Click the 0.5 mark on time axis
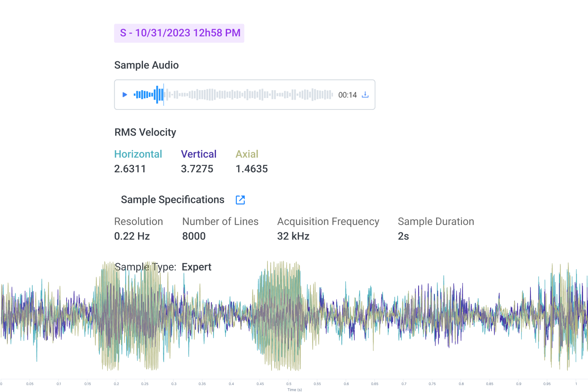 point(289,383)
